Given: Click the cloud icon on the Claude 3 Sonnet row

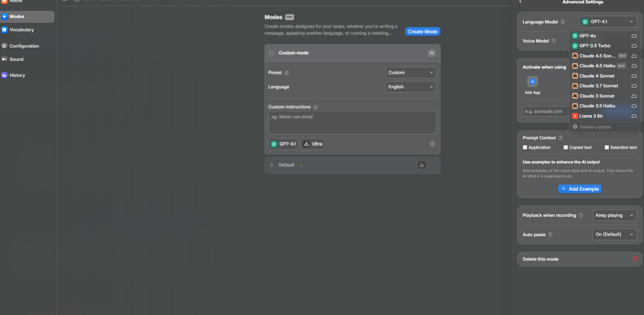Looking at the screenshot, I should tap(634, 96).
